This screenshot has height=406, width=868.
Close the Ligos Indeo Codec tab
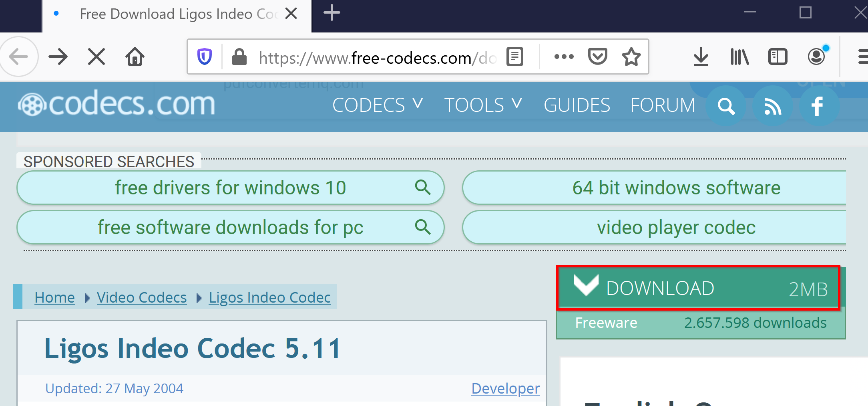pos(291,14)
